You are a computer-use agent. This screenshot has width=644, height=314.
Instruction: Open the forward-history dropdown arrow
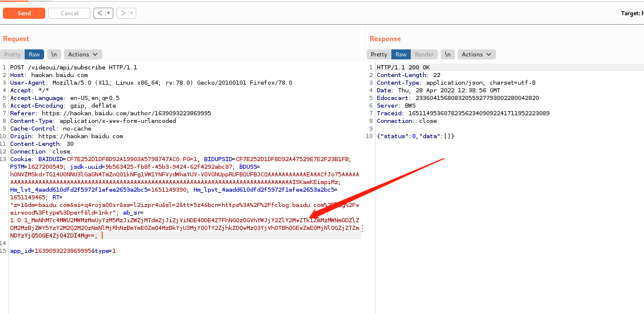coord(132,13)
